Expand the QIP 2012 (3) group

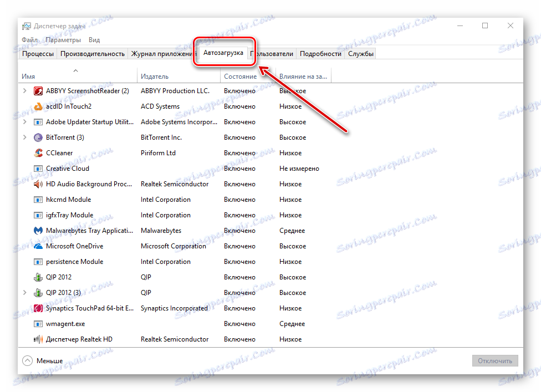coord(24,293)
